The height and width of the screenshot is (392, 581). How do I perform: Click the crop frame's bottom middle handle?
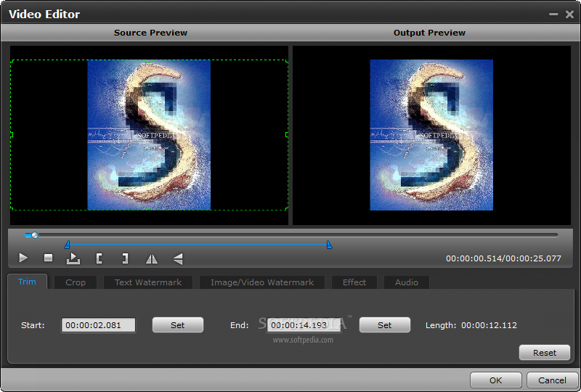[149, 209]
